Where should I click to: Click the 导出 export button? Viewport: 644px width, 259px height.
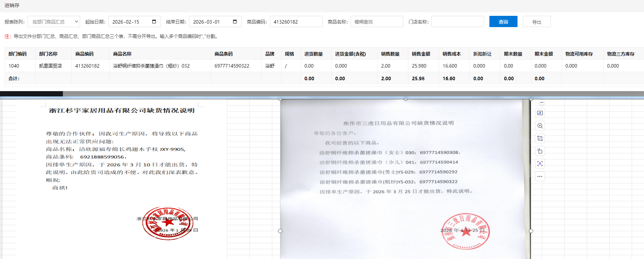tap(536, 21)
